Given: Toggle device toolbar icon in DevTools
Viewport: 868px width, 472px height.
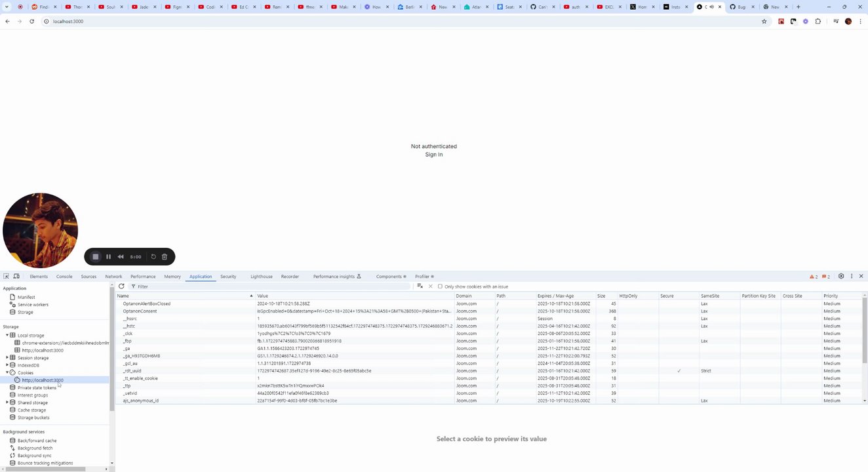Looking at the screenshot, I should [x=16, y=277].
